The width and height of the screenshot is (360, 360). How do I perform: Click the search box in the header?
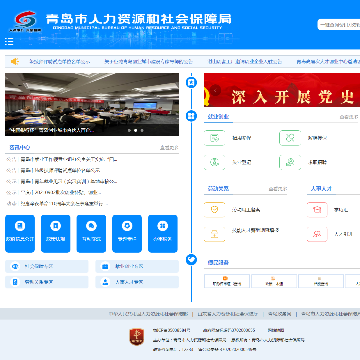click(x=339, y=25)
